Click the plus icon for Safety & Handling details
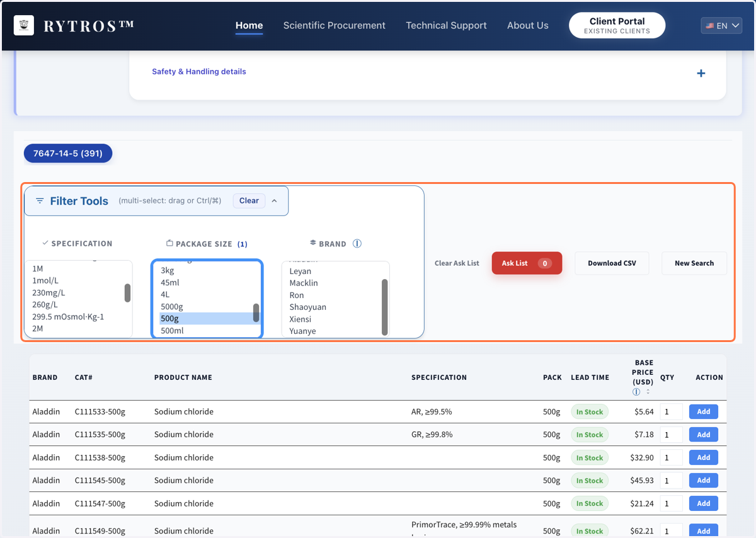 click(701, 74)
